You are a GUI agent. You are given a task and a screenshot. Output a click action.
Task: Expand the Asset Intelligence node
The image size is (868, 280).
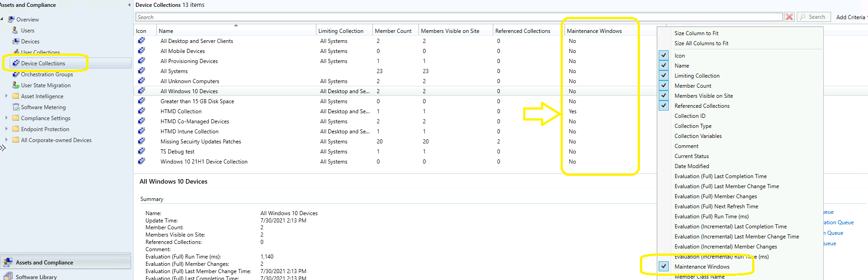point(6,96)
